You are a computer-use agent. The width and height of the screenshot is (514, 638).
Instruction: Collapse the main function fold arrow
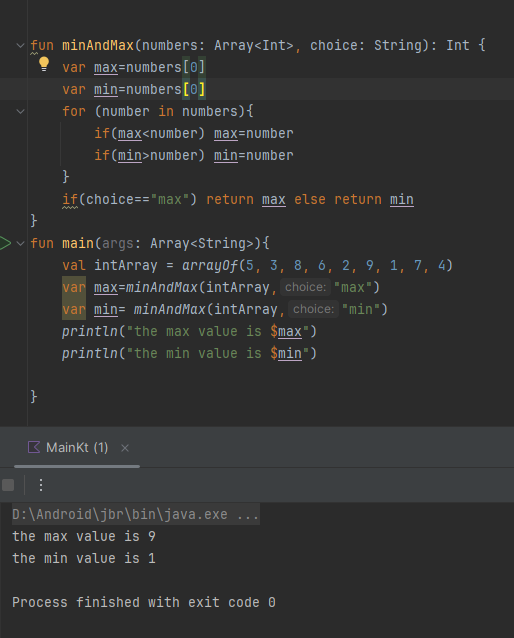(x=20, y=243)
